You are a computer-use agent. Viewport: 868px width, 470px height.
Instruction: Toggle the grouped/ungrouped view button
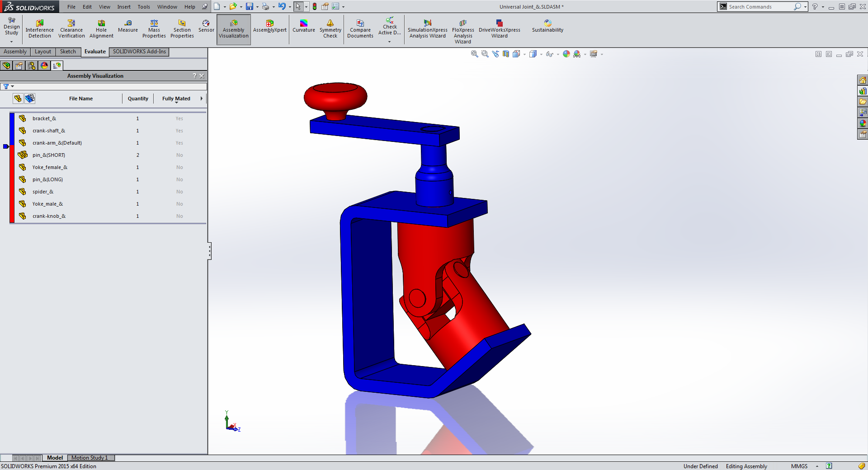point(30,99)
